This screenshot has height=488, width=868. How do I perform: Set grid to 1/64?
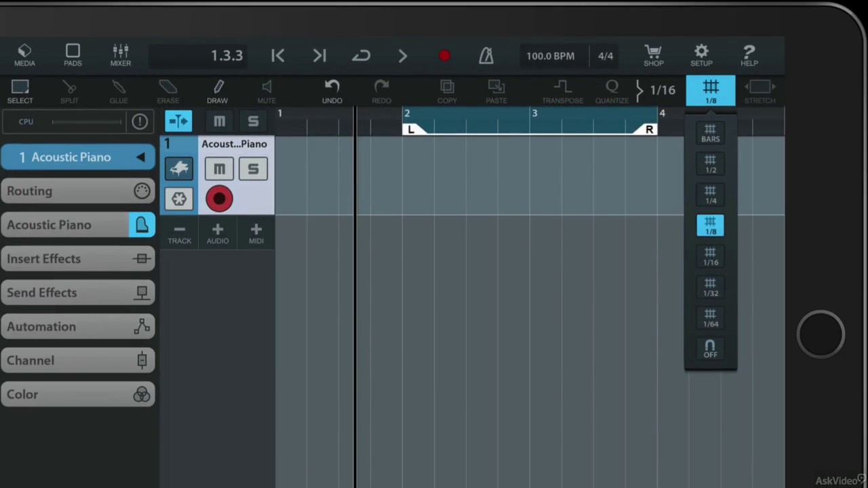point(711,318)
